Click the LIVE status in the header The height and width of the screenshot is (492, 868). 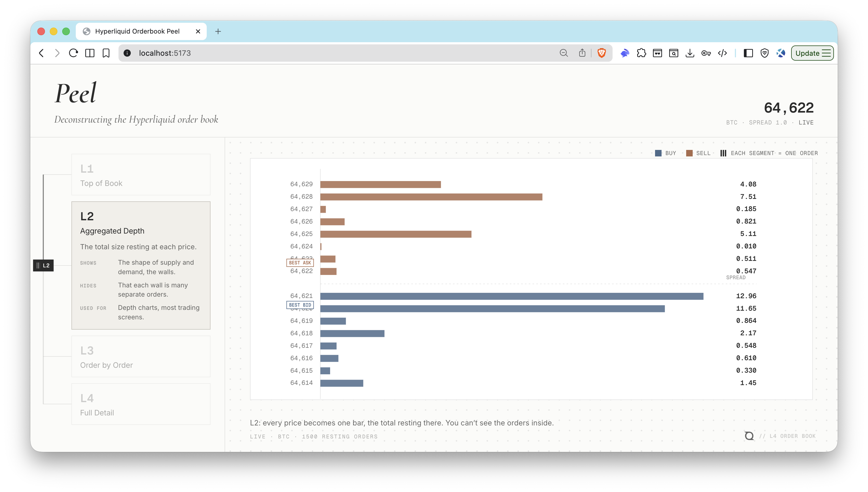pyautogui.click(x=806, y=122)
